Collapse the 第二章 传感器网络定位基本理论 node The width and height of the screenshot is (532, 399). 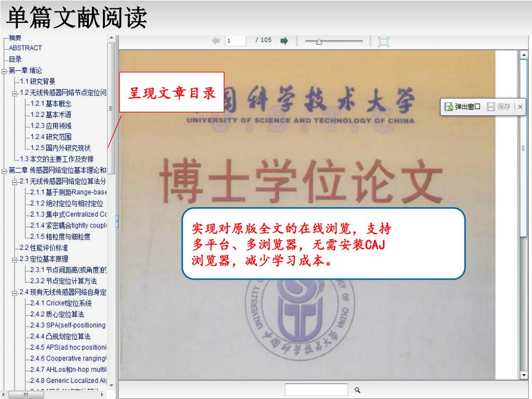(4, 170)
